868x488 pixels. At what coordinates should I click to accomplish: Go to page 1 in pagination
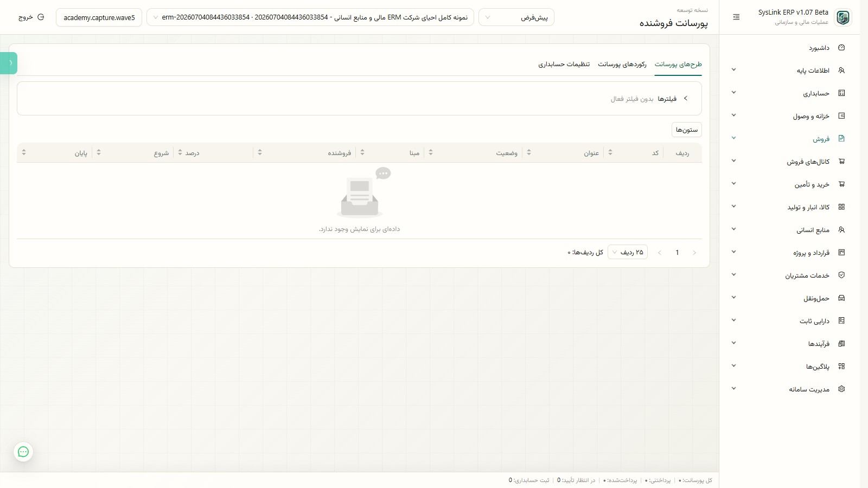(x=677, y=252)
